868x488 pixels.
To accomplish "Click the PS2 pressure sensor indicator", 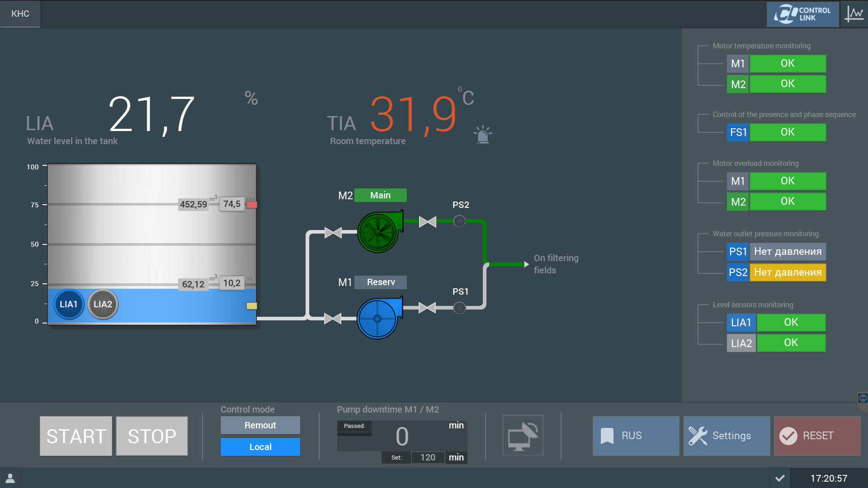I will (x=459, y=221).
